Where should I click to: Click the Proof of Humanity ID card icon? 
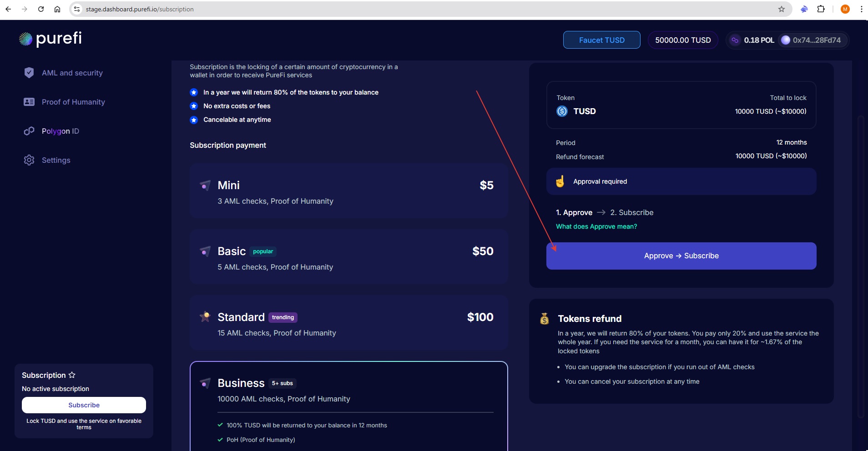[29, 102]
